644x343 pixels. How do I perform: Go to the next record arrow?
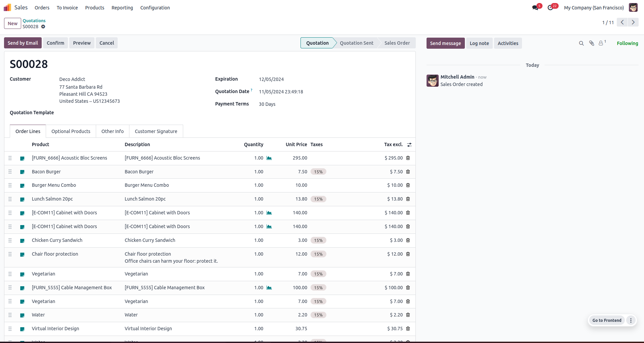click(633, 23)
